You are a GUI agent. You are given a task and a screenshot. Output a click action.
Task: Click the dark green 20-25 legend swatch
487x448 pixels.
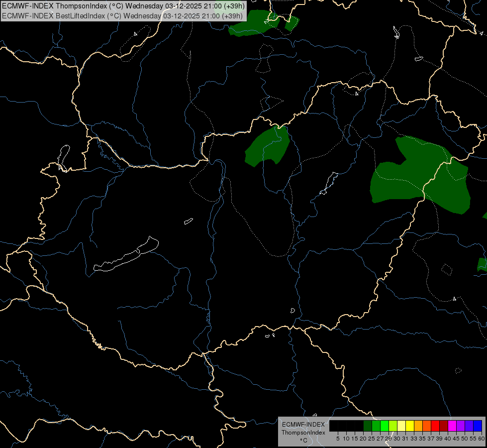[x=368, y=426]
